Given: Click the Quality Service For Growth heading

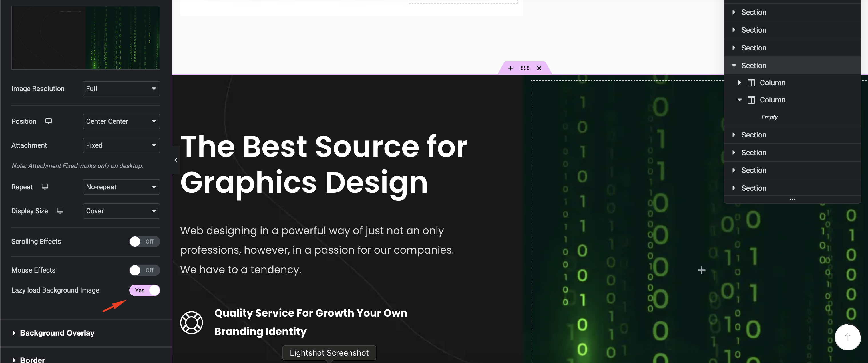Looking at the screenshot, I should (310, 322).
